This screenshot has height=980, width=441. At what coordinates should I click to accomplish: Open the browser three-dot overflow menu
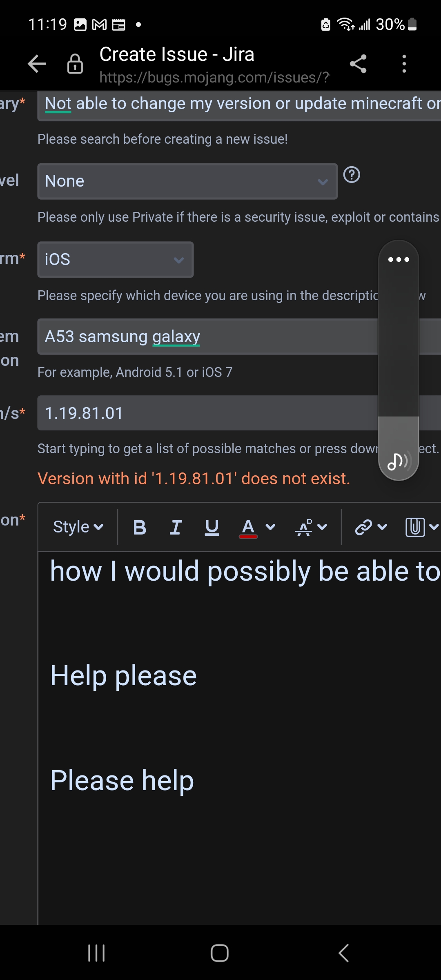[x=404, y=64]
